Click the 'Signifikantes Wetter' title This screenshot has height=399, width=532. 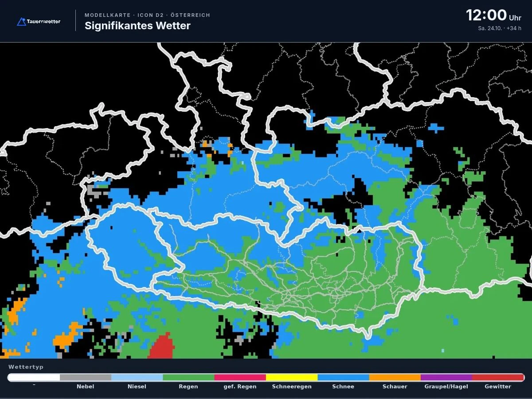(x=137, y=26)
